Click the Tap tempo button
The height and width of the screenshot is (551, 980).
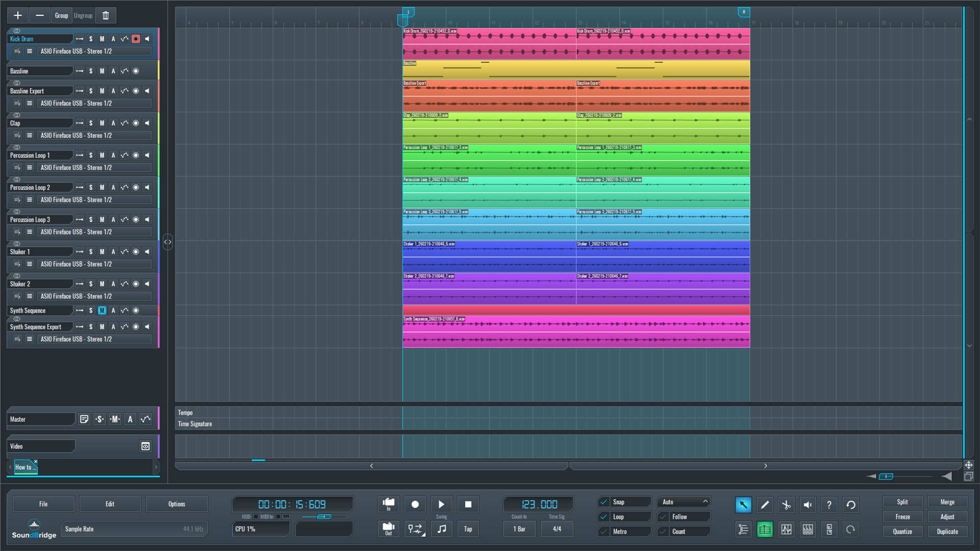468,529
